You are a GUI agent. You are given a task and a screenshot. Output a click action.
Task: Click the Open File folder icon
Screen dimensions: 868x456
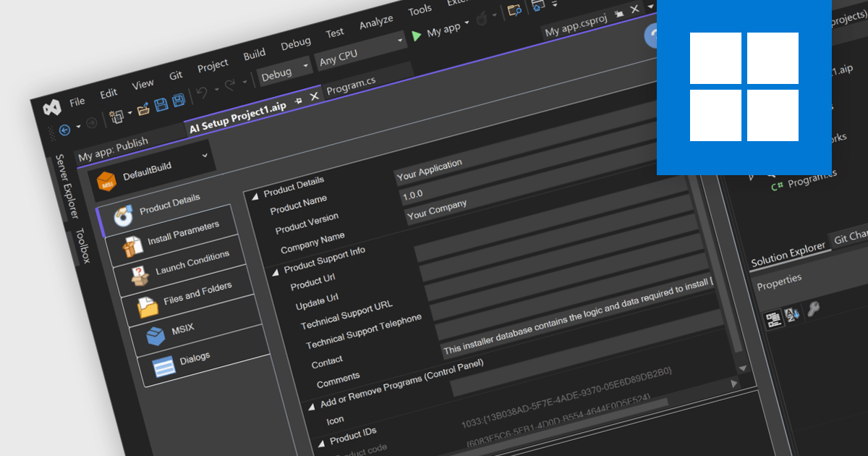coord(144,107)
